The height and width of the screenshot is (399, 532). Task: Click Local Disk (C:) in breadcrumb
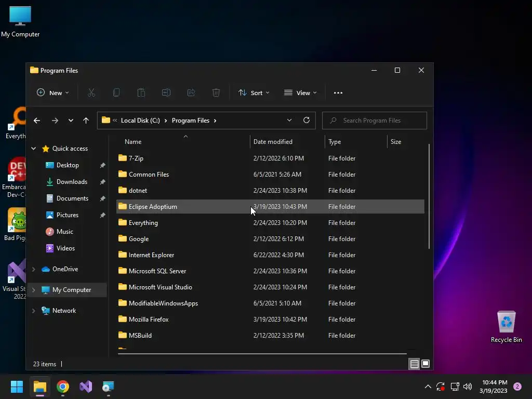[140, 121]
